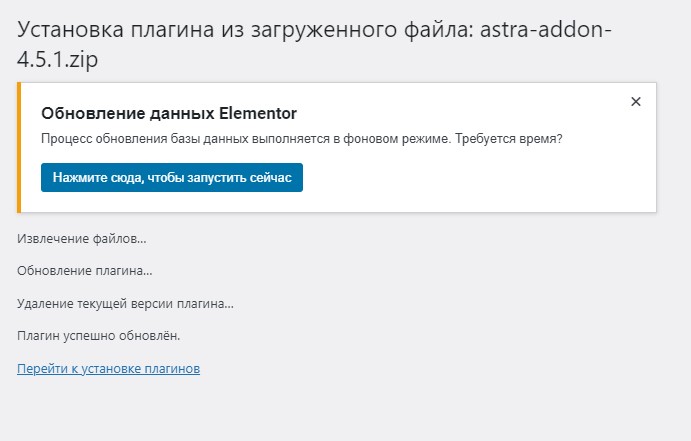Image resolution: width=691 pixels, height=441 pixels.
Task: Click the "Извлечение файлов…" status line
Action: pyautogui.click(x=82, y=239)
